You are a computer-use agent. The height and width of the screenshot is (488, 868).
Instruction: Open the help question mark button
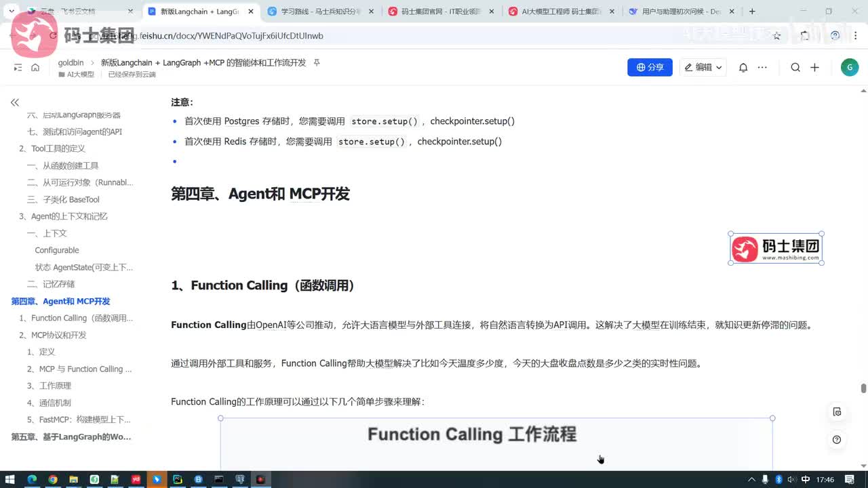point(837,440)
